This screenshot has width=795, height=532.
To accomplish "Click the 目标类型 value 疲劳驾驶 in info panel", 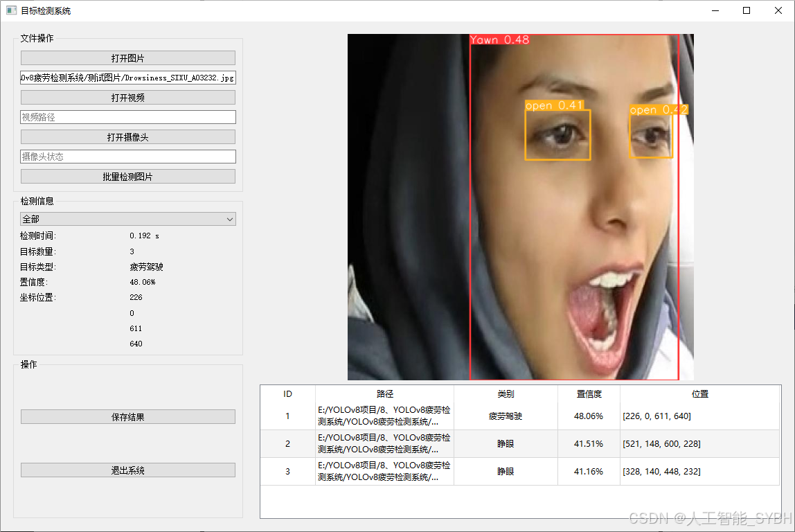I will click(x=147, y=267).
